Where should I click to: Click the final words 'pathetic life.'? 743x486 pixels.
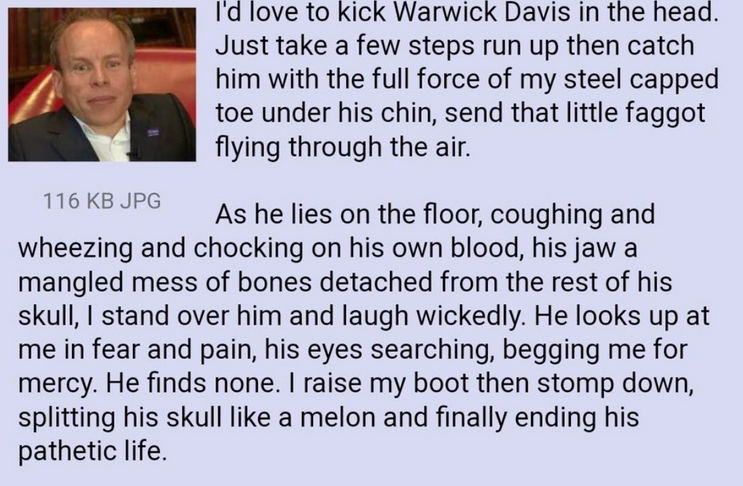point(93,451)
